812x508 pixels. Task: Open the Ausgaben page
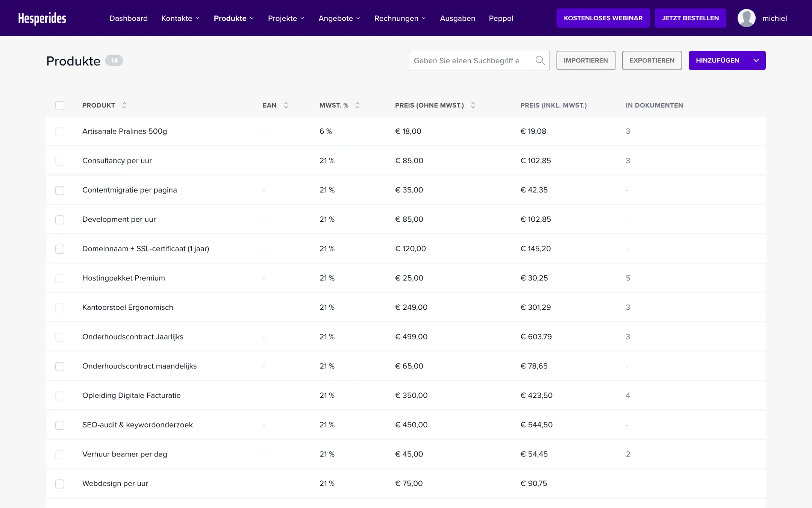tap(458, 18)
